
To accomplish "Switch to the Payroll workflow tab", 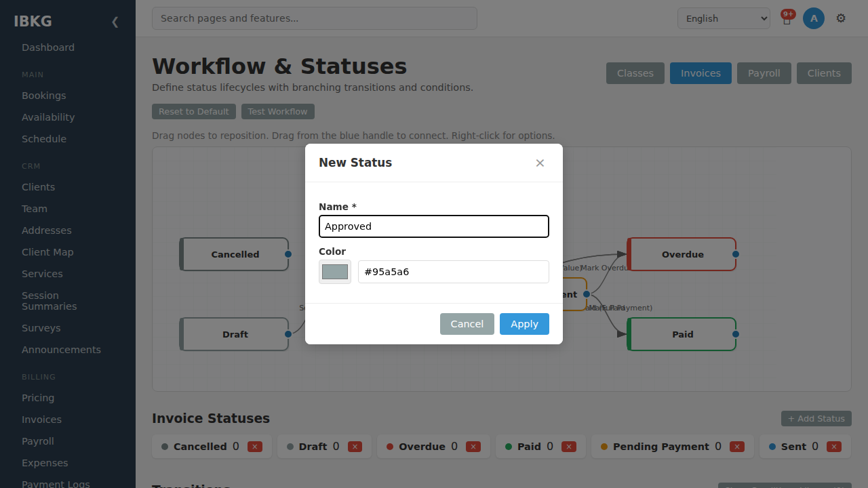I will coord(764,73).
